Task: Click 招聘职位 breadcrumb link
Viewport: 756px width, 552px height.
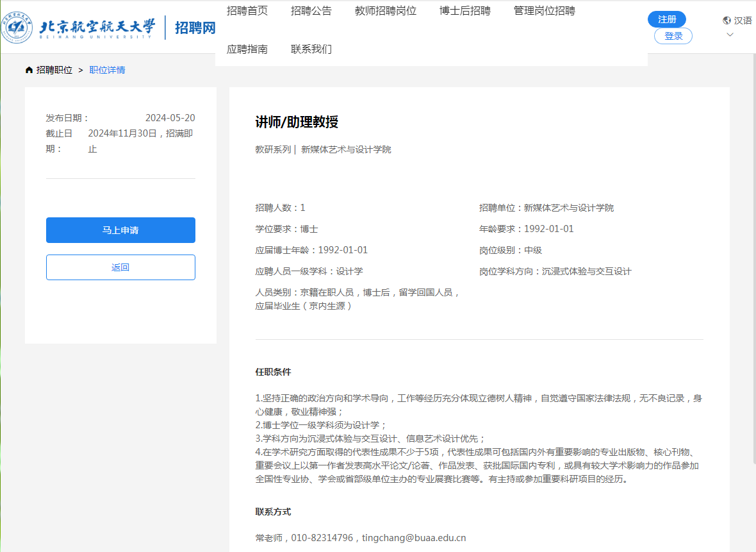Action: (x=54, y=70)
